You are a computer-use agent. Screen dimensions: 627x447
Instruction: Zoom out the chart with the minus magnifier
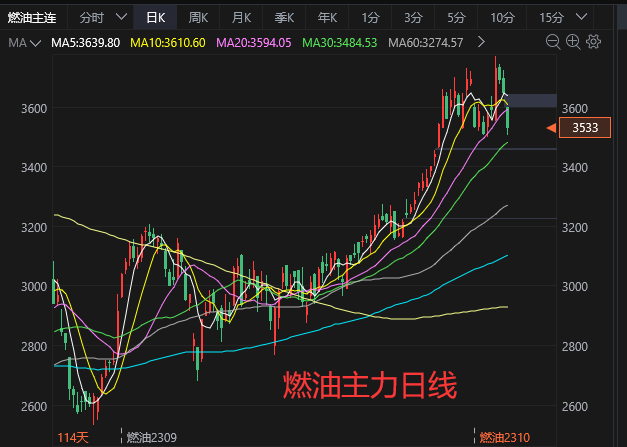click(x=553, y=42)
